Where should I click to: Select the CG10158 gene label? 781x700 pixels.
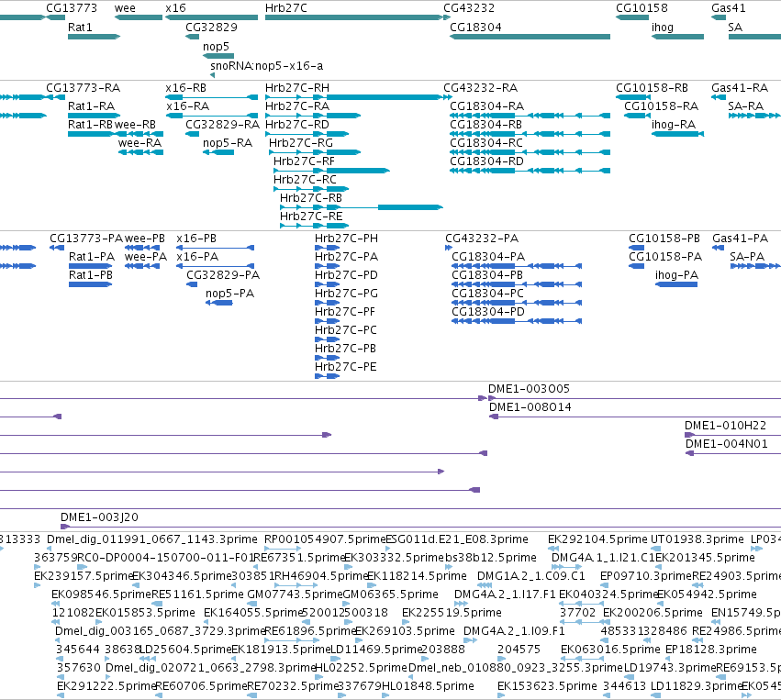coord(642,8)
